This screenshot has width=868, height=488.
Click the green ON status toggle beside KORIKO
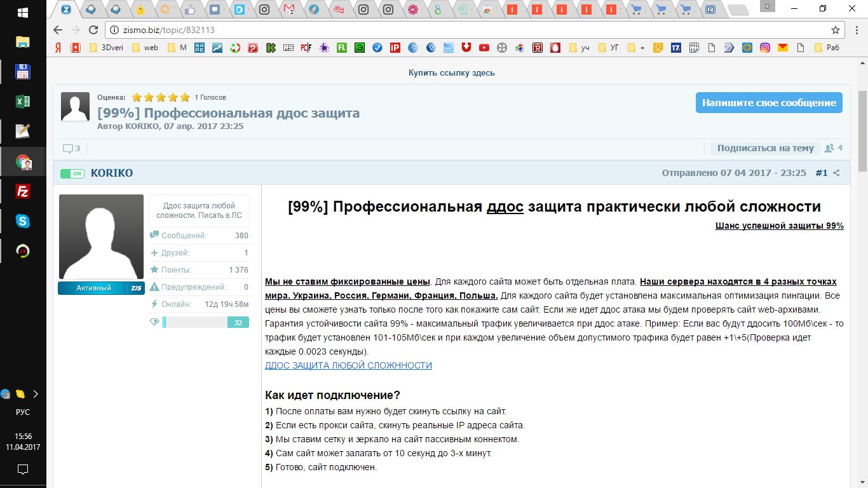pos(72,173)
